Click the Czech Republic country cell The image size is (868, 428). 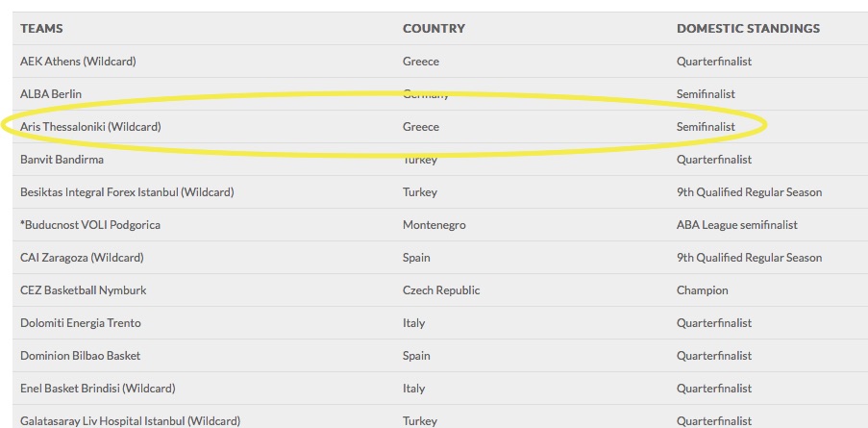pyautogui.click(x=441, y=290)
